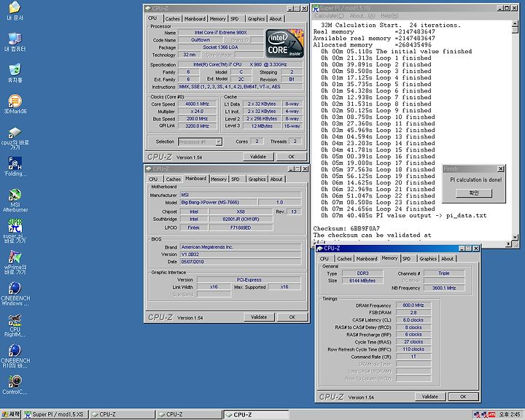Select the Recycle Bin desktop icon
The image size is (525, 420).
[x=15, y=73]
